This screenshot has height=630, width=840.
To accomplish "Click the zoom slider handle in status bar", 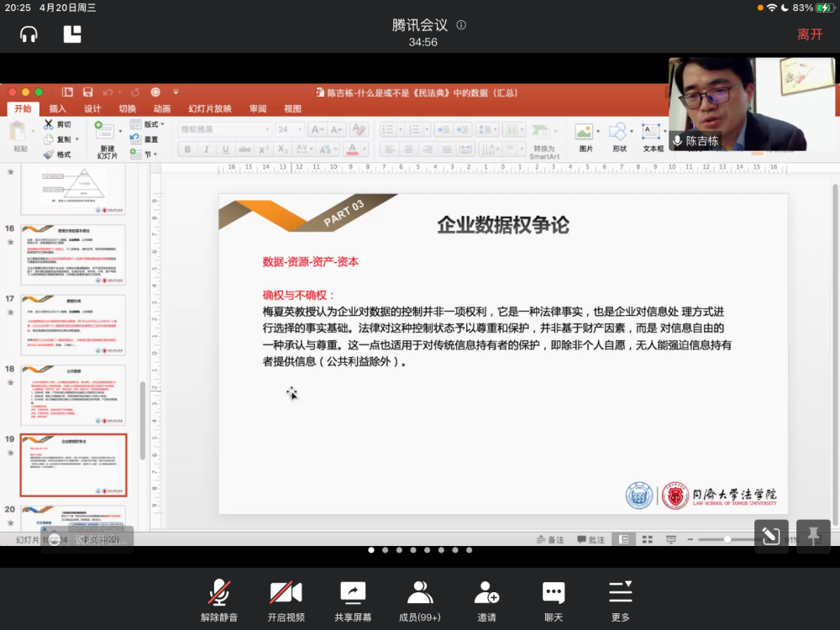I will click(727, 539).
